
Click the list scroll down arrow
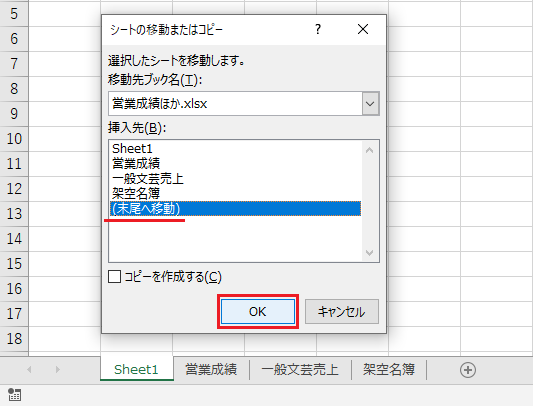(369, 253)
